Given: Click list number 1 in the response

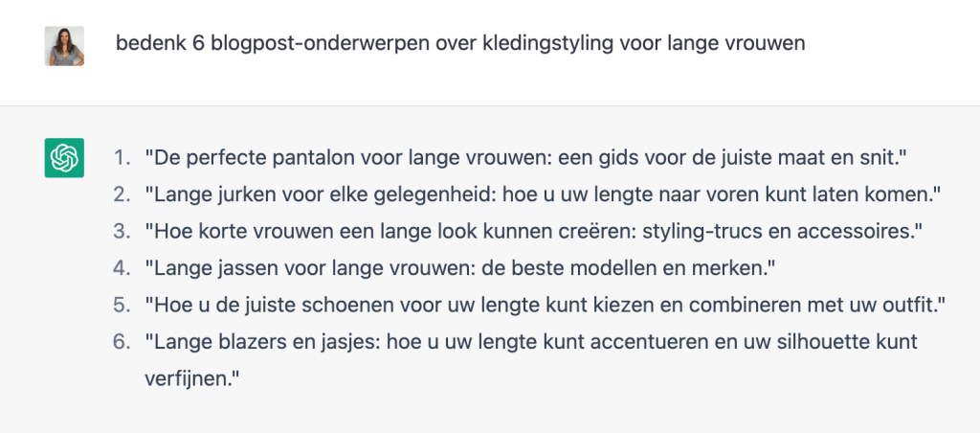Looking at the screenshot, I should click(120, 157).
